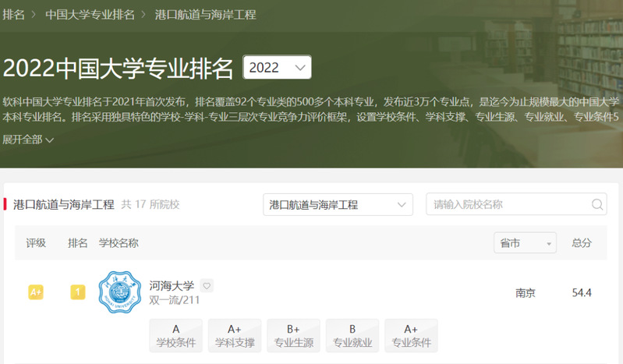Click 港口航道与海岸工程 breadcrumb item
623x364 pixels.
coord(205,15)
